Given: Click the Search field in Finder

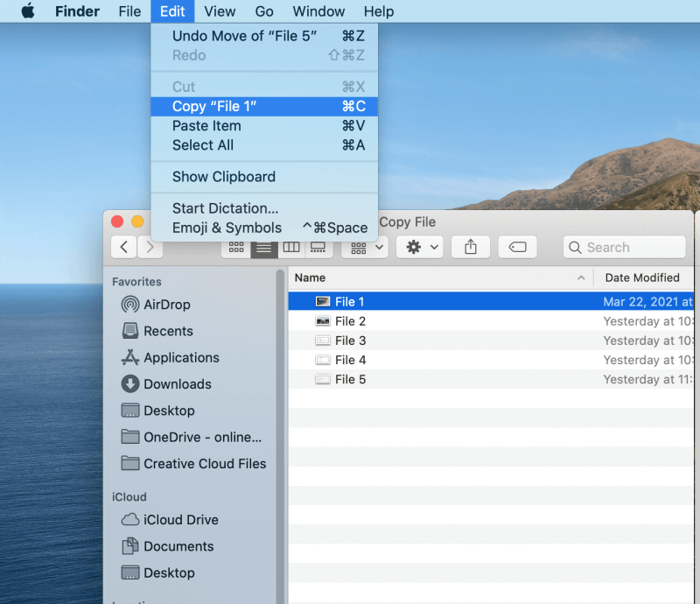Looking at the screenshot, I should (624, 248).
